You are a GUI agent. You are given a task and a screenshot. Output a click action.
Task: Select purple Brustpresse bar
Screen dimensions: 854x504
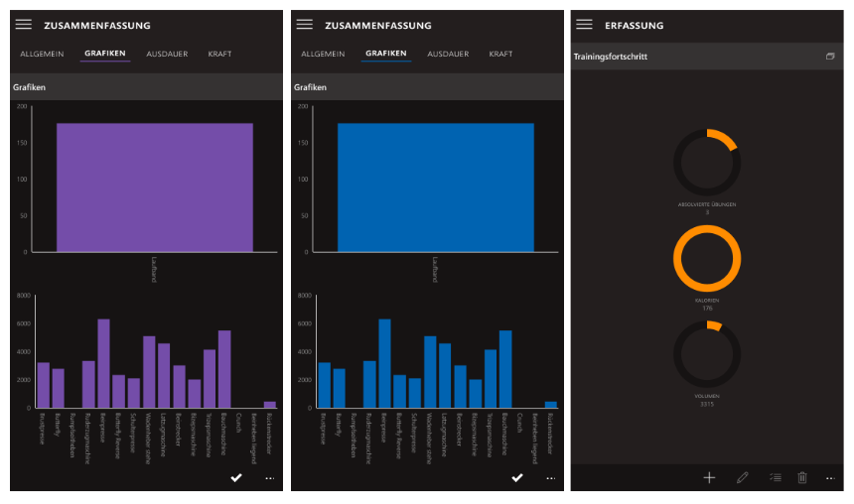pos(44,385)
